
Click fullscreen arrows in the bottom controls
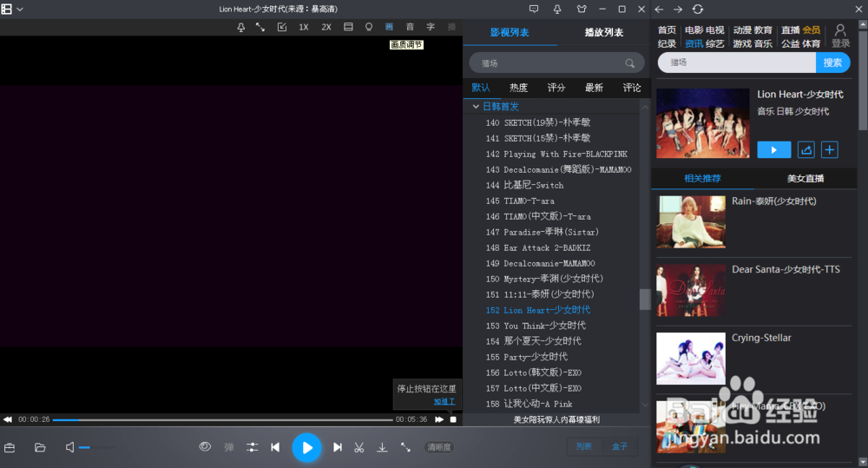405,447
